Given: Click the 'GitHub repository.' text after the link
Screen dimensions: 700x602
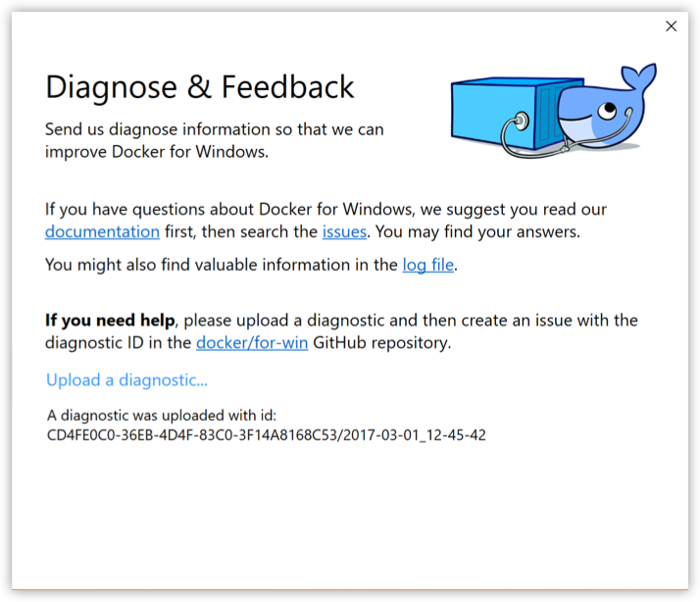Looking at the screenshot, I should click(x=382, y=342).
